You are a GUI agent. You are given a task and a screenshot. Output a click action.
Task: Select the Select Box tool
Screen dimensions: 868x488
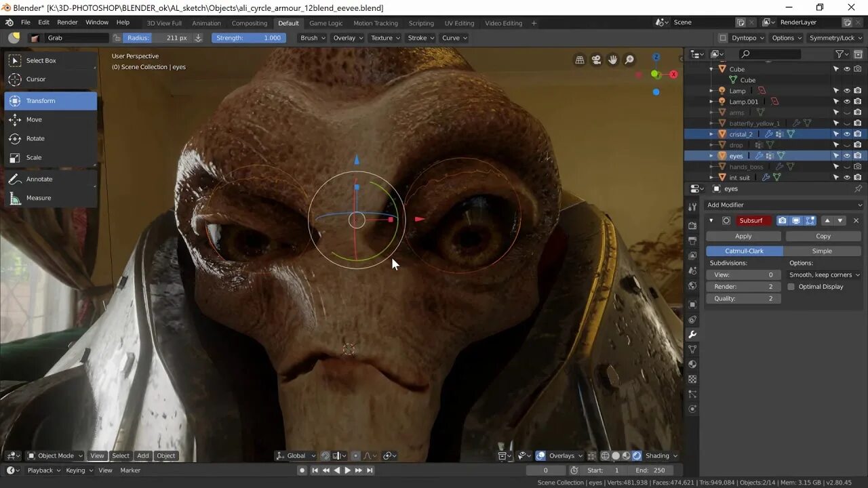(x=51, y=60)
